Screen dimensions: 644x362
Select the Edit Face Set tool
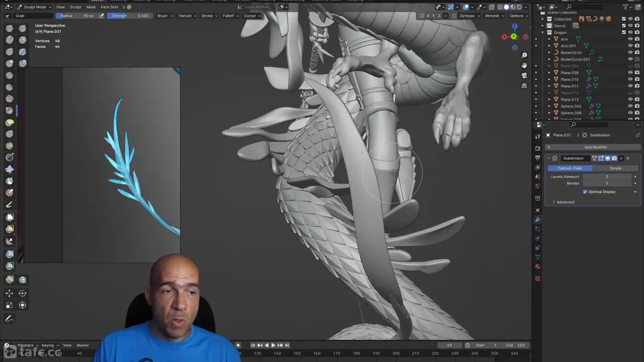click(10, 279)
